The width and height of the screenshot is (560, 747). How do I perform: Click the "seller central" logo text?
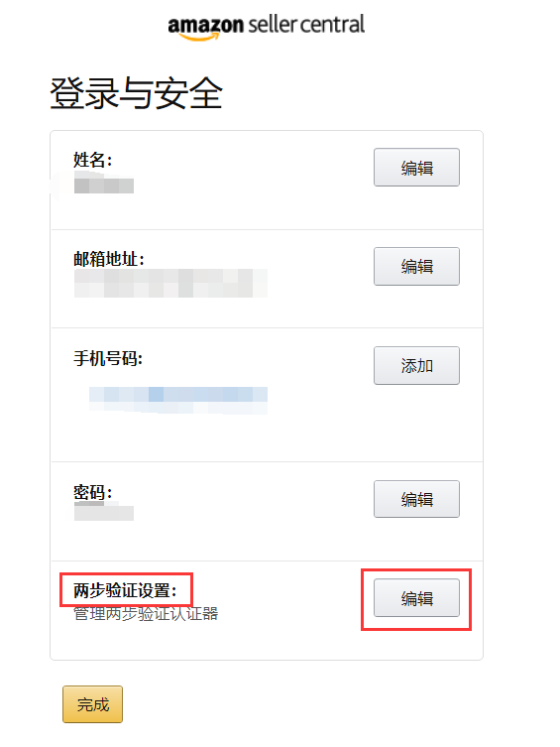tap(306, 24)
